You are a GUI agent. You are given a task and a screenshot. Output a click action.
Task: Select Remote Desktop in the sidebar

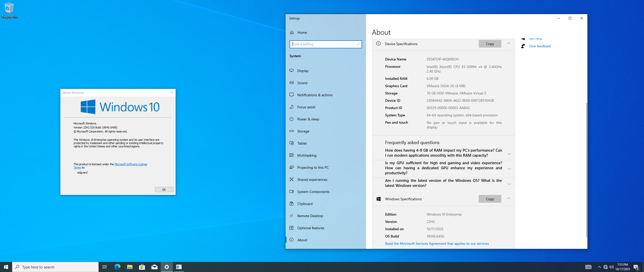pos(310,216)
